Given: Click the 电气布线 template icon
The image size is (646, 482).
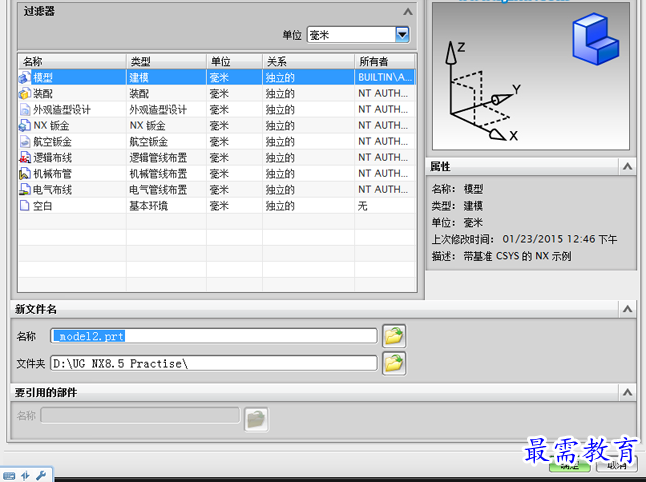Looking at the screenshot, I should (25, 190).
